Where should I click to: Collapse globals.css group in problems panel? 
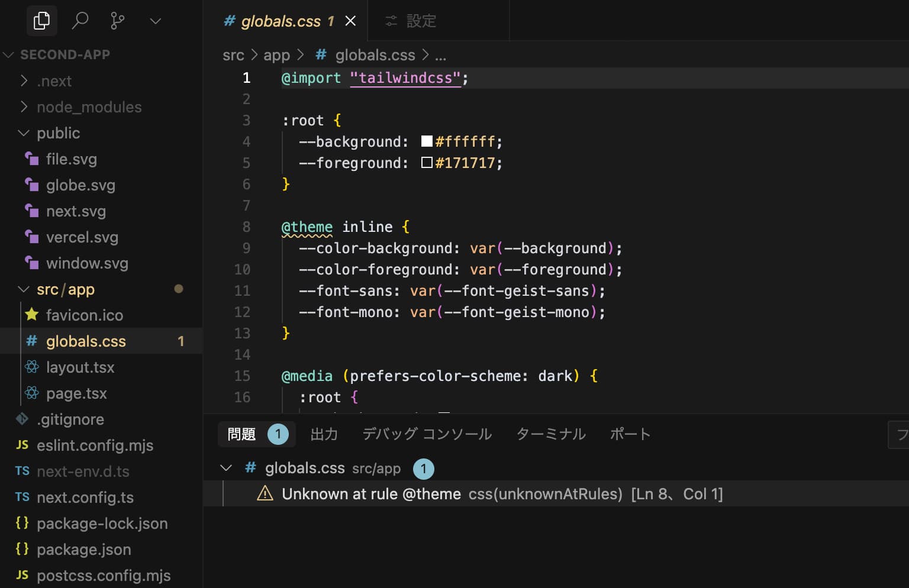click(x=225, y=468)
